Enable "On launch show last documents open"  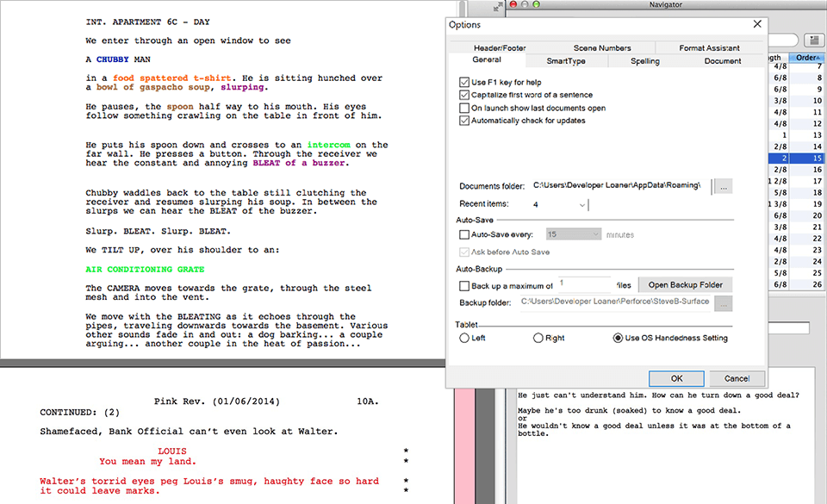pyautogui.click(x=463, y=108)
